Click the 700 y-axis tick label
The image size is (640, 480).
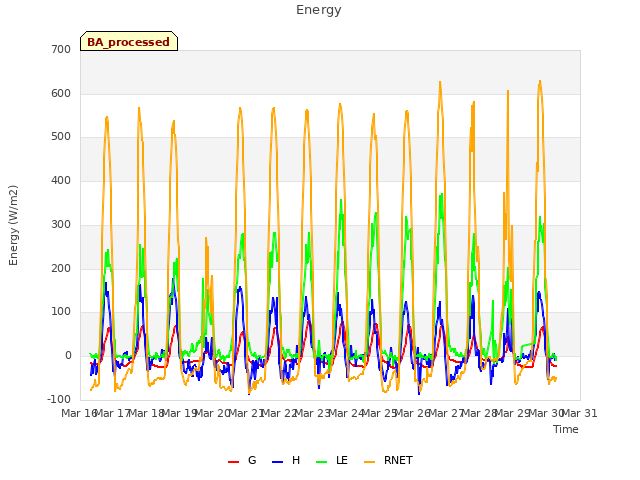coord(61,50)
